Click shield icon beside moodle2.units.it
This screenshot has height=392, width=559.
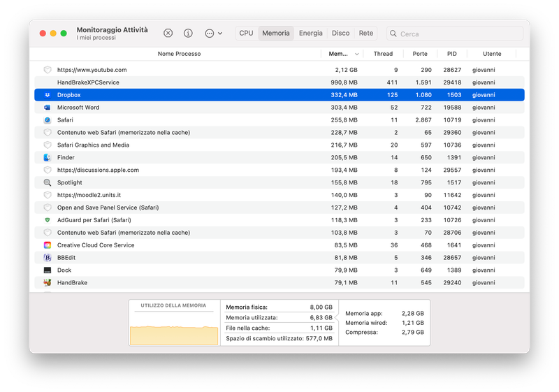48,195
